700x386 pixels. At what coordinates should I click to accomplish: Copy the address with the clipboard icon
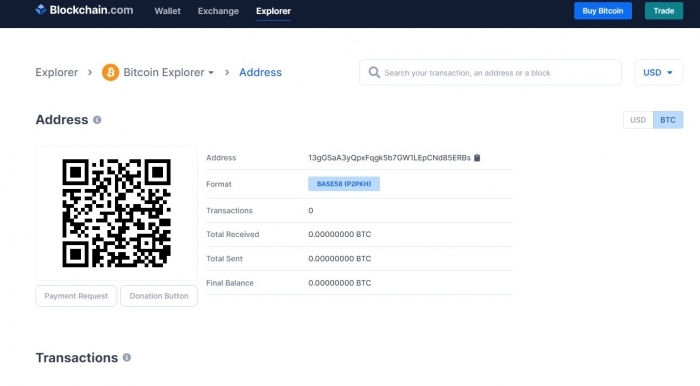(x=477, y=158)
